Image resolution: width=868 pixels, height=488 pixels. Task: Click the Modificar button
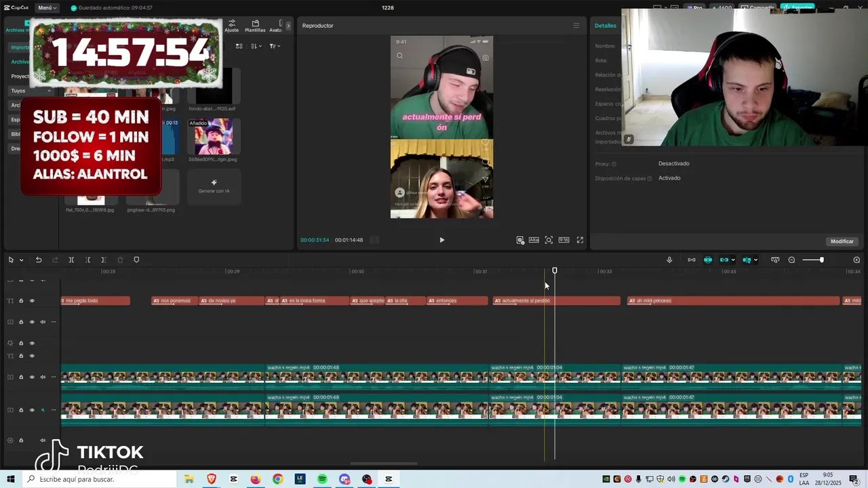click(x=842, y=241)
